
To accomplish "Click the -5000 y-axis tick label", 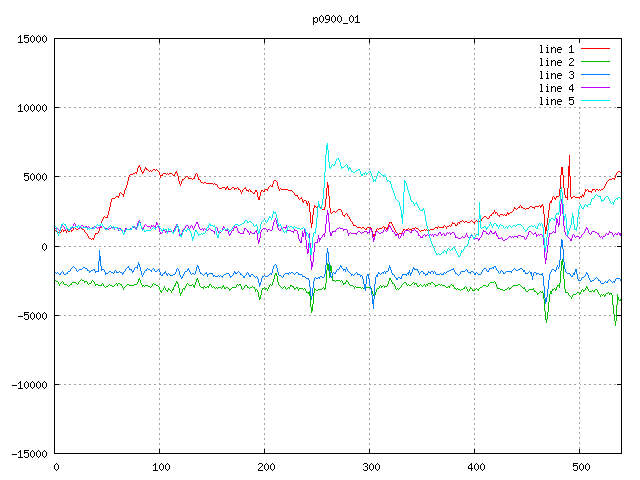I will (32, 315).
